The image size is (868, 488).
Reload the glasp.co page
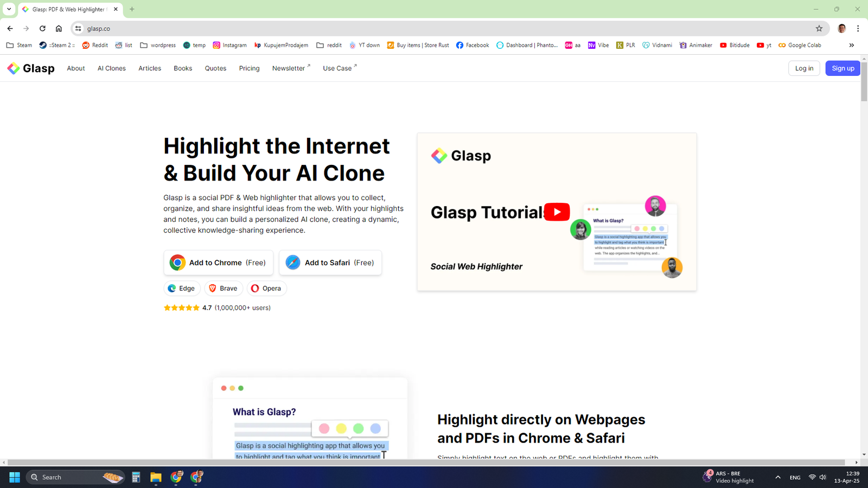42,29
